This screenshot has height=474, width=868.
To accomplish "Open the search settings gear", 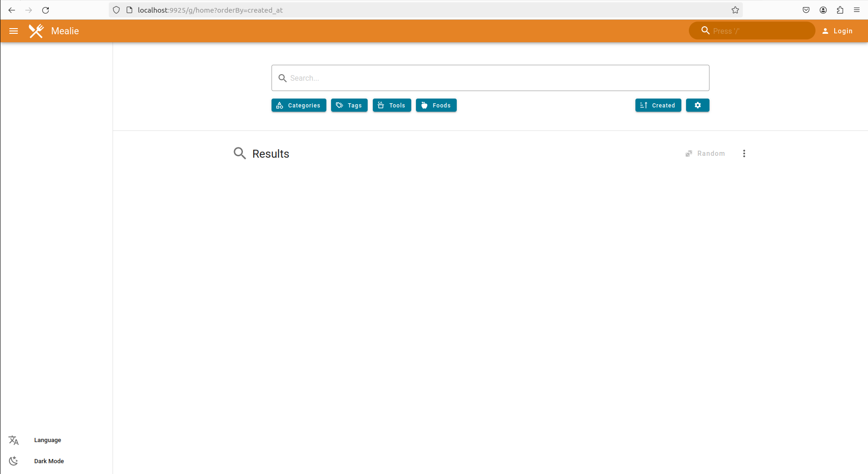I will tap(697, 105).
